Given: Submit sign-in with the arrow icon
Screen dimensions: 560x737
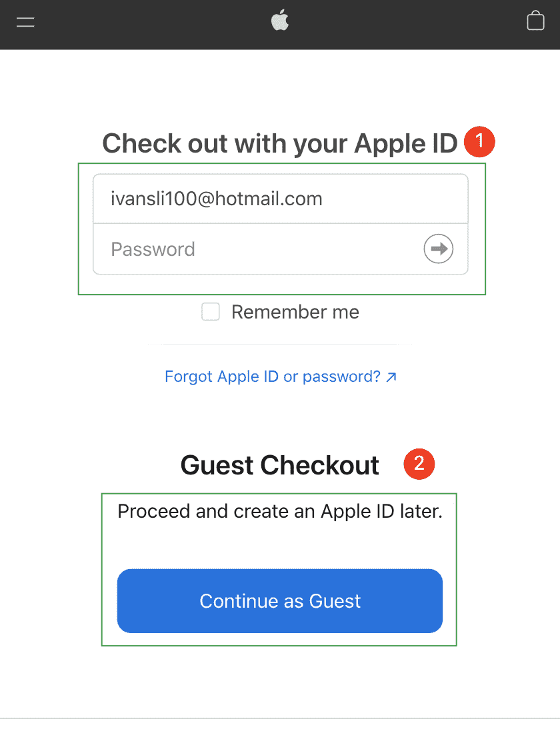Looking at the screenshot, I should pyautogui.click(x=438, y=249).
